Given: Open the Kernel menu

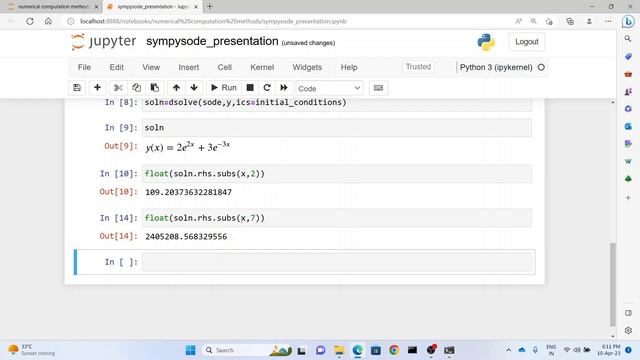Looking at the screenshot, I should pyautogui.click(x=262, y=67).
